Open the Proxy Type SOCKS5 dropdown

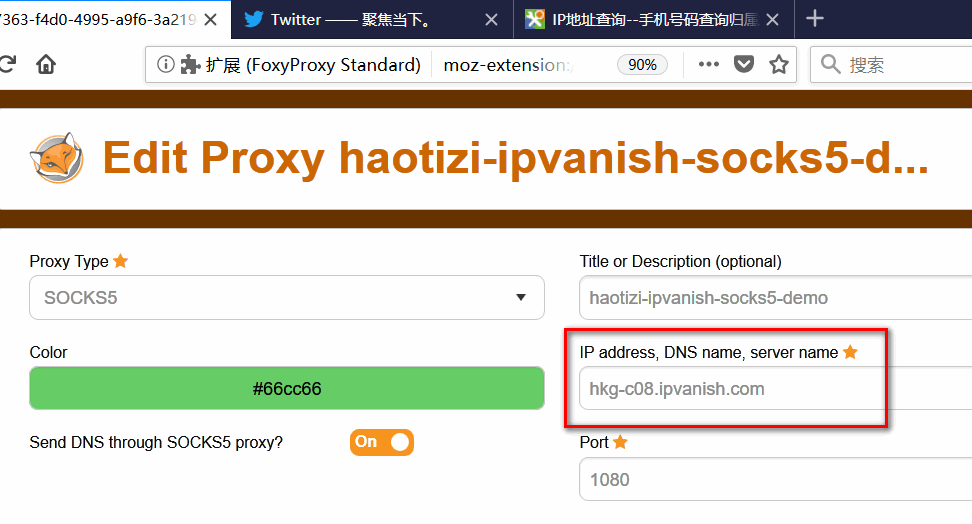(x=286, y=298)
